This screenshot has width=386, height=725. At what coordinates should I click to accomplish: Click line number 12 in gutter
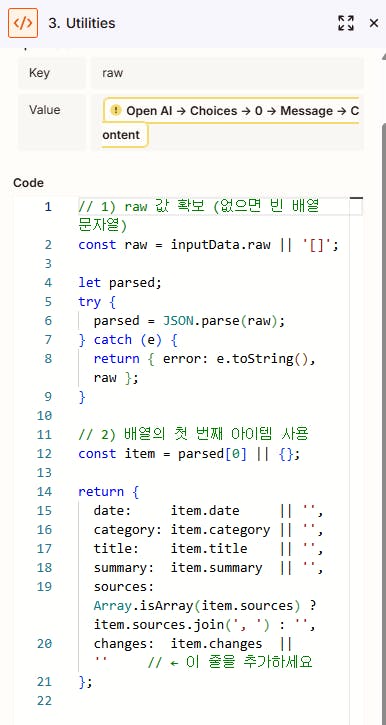click(x=44, y=453)
